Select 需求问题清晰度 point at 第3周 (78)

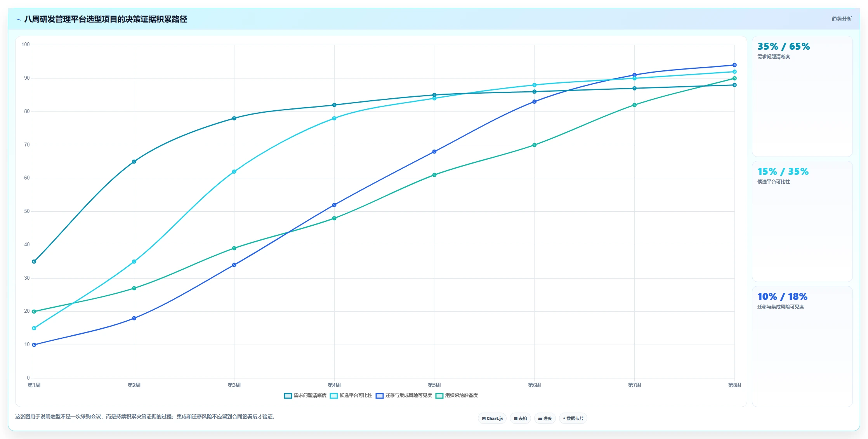click(234, 118)
